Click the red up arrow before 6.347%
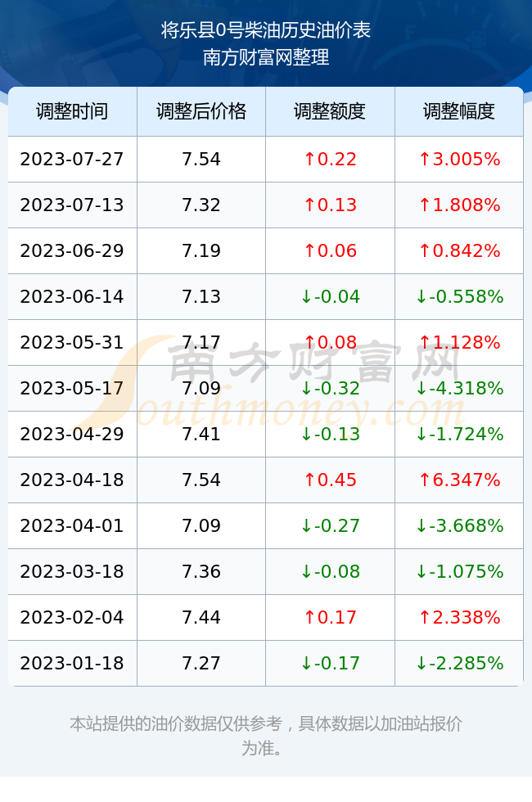The image size is (532, 802). pyautogui.click(x=425, y=480)
